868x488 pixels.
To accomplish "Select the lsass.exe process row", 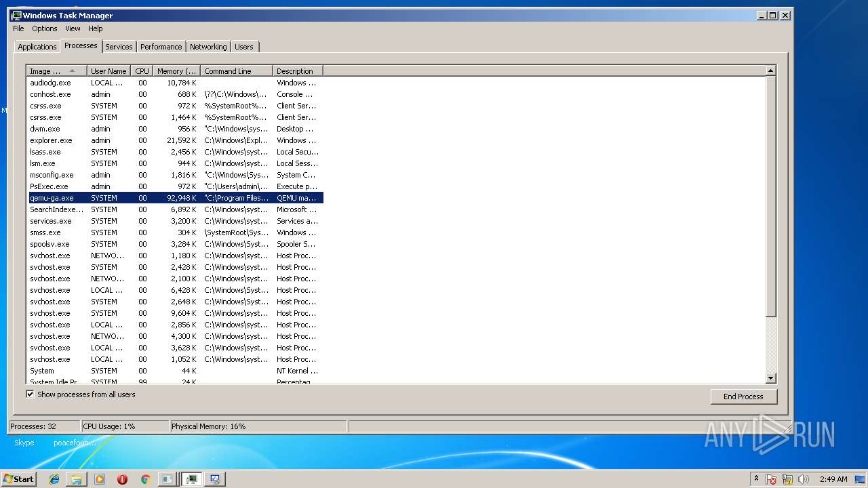I will pyautogui.click(x=175, y=152).
